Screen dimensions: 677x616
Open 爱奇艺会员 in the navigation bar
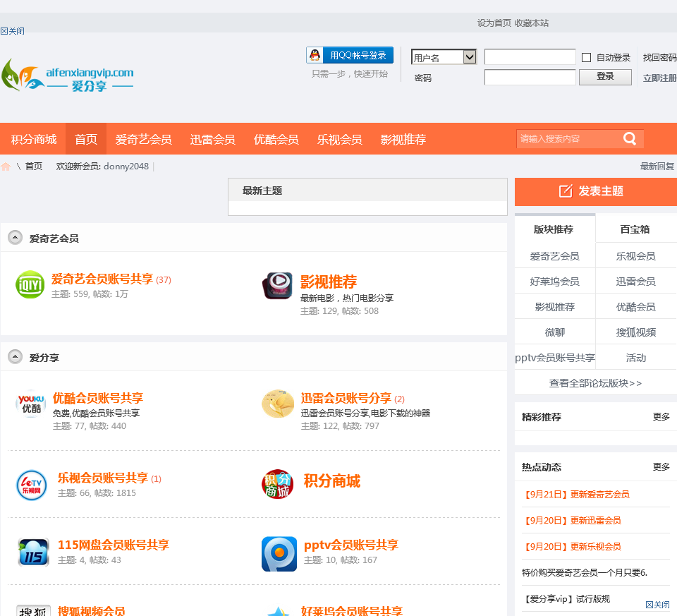pos(143,139)
